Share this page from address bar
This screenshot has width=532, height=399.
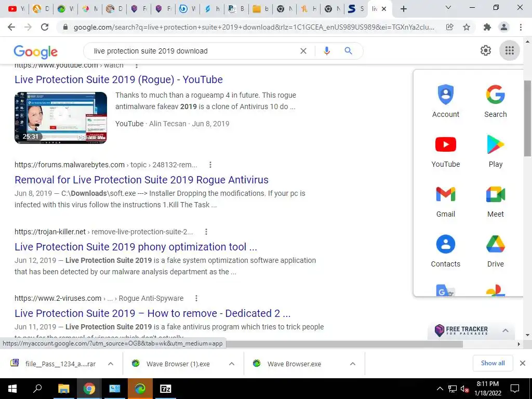click(449, 27)
